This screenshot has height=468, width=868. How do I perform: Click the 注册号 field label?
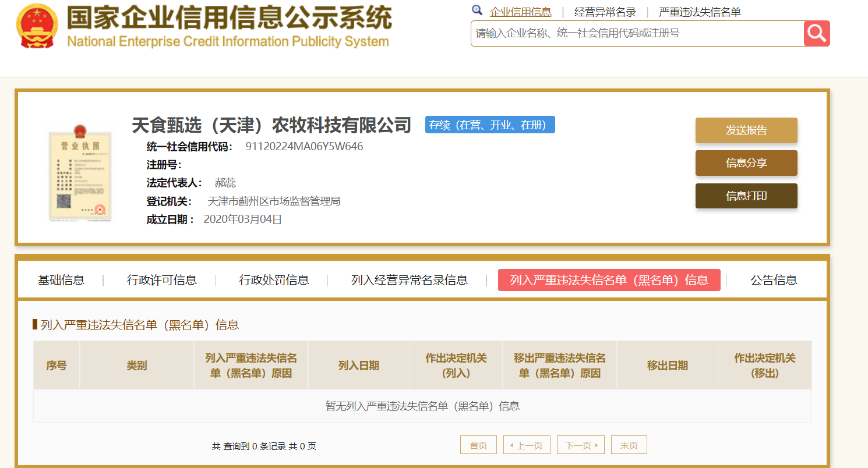coord(164,165)
